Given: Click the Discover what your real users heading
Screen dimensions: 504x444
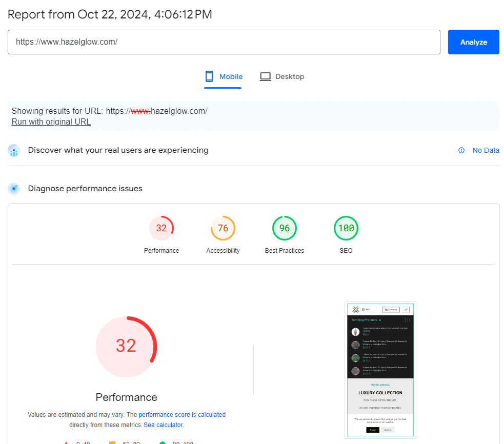Looking at the screenshot, I should 118,150.
